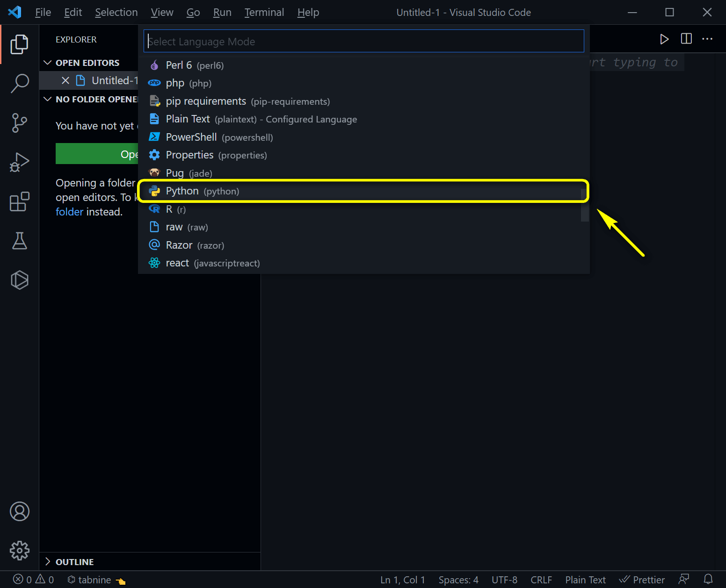Open the Testing flask icon

(x=20, y=241)
